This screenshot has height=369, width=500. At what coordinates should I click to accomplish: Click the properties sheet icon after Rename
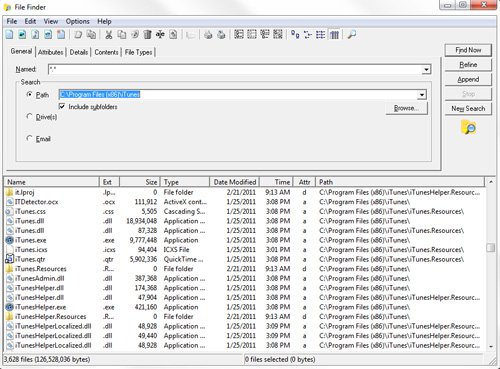[173, 34]
